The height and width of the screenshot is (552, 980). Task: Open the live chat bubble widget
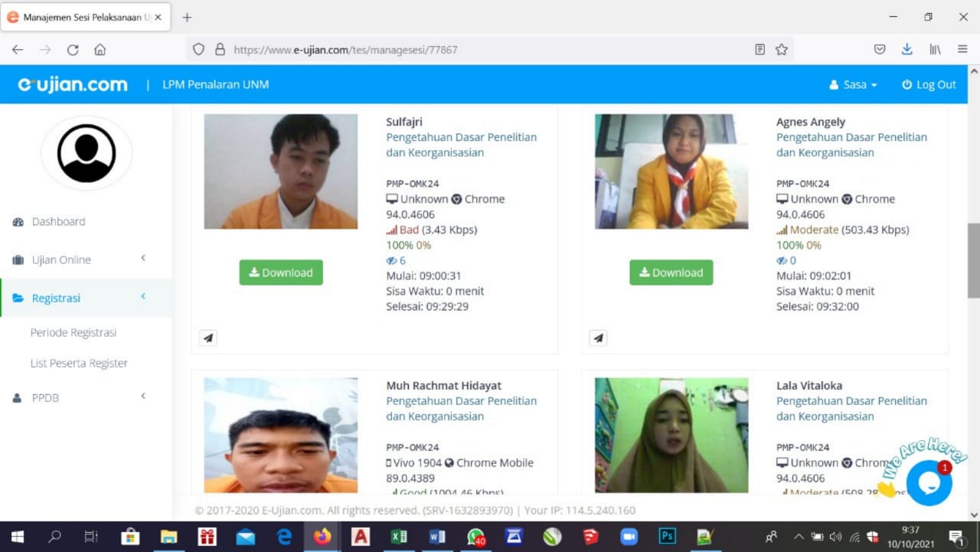929,483
